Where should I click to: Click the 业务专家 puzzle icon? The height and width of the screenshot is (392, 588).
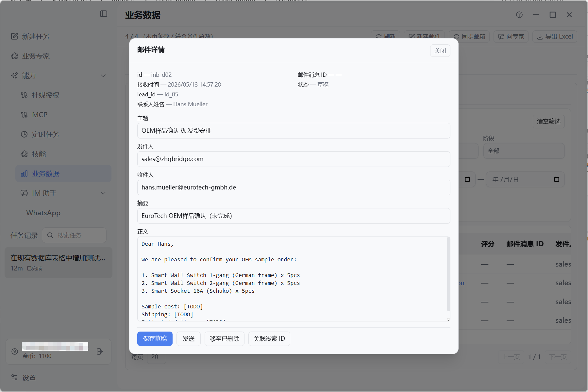[x=14, y=56]
